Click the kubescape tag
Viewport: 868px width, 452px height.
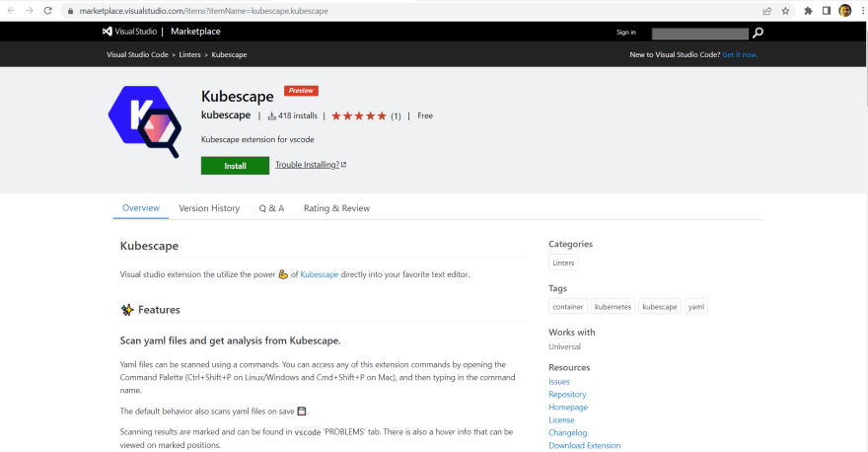coord(660,306)
